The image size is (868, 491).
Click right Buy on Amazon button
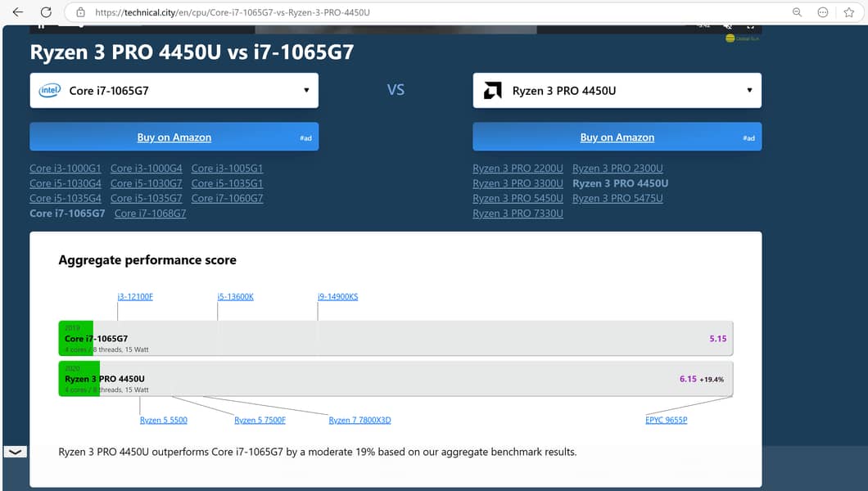[617, 137]
